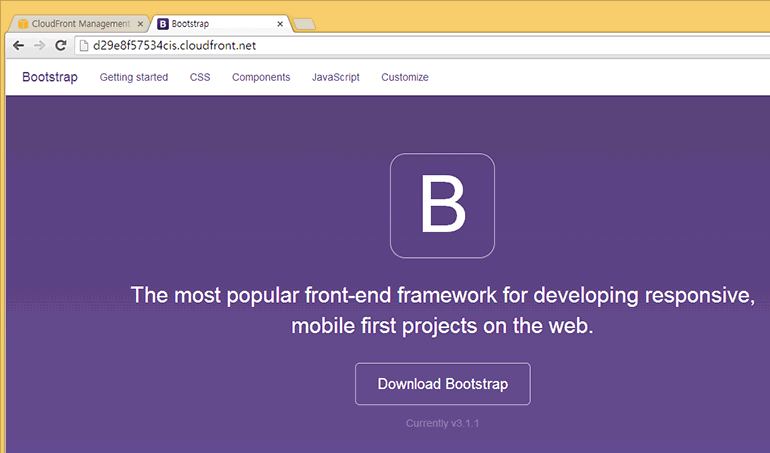
Task: Click the CloudFront tab's orange favicon
Action: pos(23,23)
